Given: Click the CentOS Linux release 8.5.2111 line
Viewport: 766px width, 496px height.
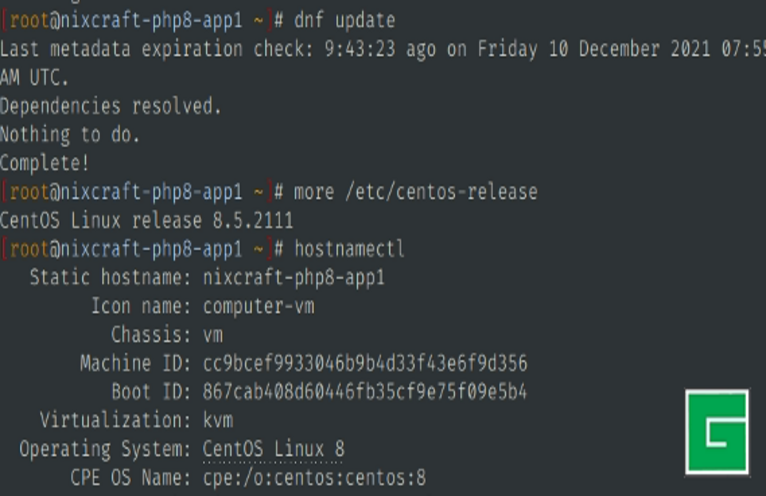Looking at the screenshot, I should pos(146,219).
